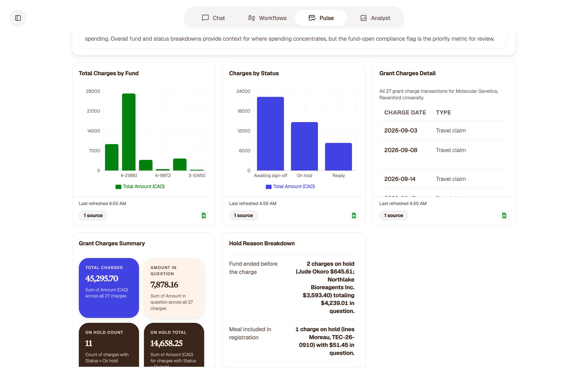This screenshot has height=368, width=588.
Task: Click the 3-10450 axis label
Action: [x=197, y=175]
